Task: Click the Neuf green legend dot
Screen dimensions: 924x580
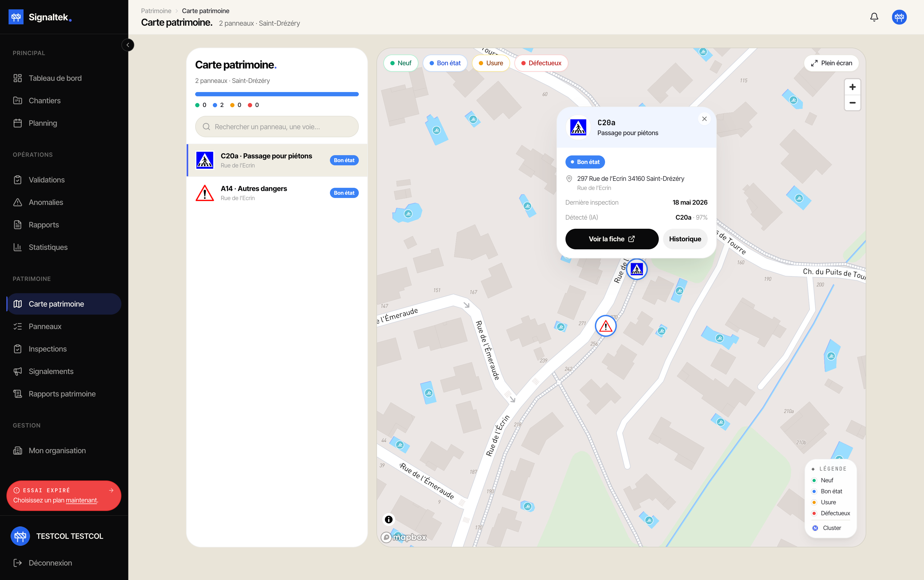Action: pyautogui.click(x=814, y=481)
